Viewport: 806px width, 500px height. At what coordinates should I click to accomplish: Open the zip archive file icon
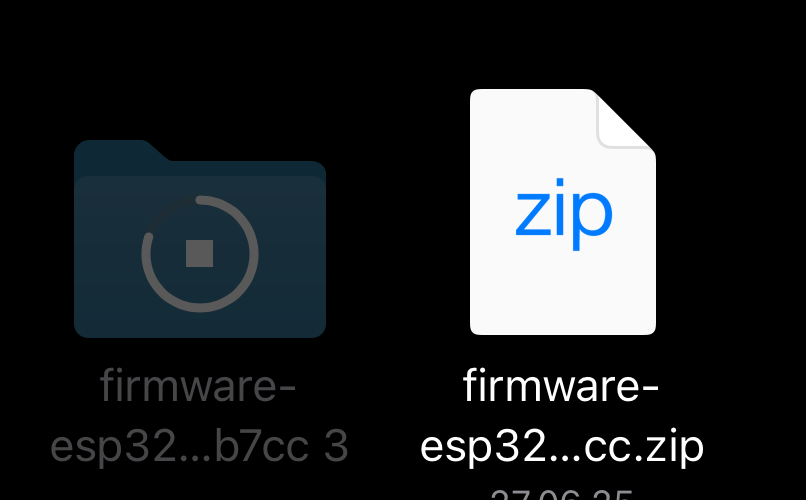563,212
